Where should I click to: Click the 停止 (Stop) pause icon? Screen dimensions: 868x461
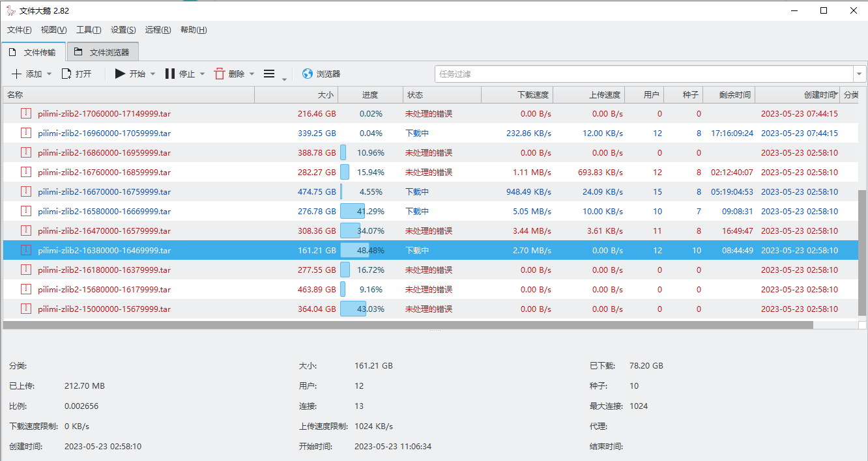[171, 74]
